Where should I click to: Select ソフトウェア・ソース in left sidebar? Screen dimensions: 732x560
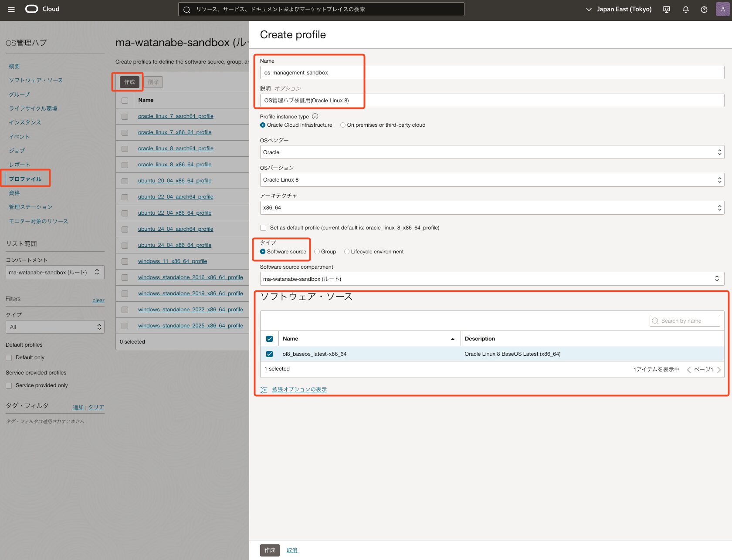(x=36, y=80)
